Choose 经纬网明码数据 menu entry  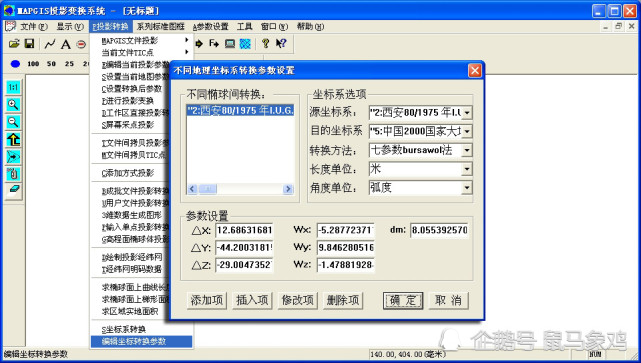tap(132, 269)
